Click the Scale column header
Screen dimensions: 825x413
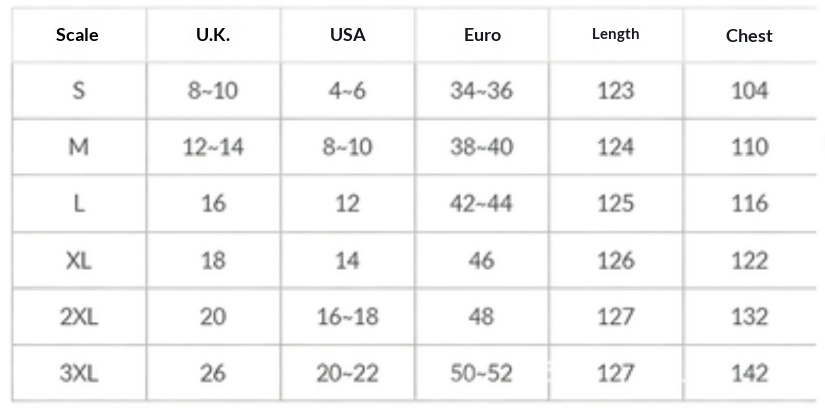click(x=77, y=35)
